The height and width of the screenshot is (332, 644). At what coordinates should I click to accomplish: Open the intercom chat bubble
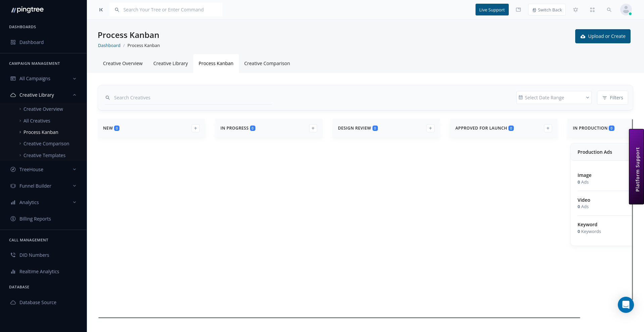(x=626, y=305)
